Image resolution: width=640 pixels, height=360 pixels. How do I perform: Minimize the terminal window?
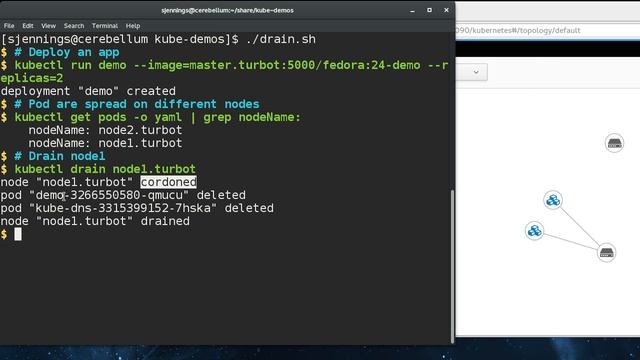coord(412,10)
